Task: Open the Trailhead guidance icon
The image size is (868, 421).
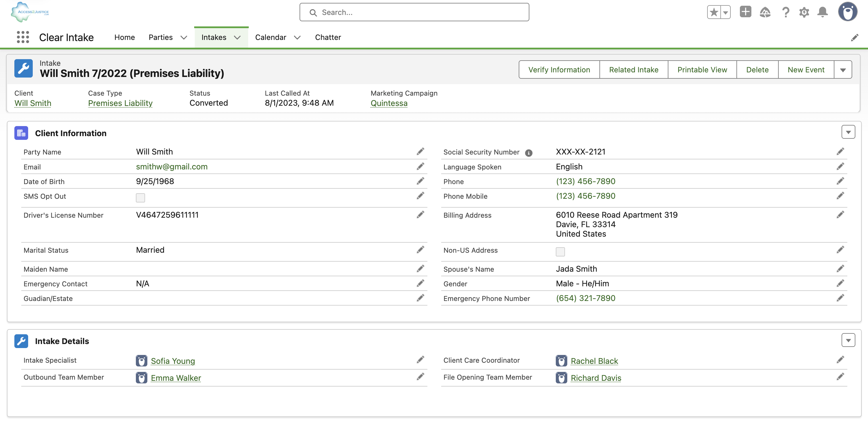Action: click(765, 12)
